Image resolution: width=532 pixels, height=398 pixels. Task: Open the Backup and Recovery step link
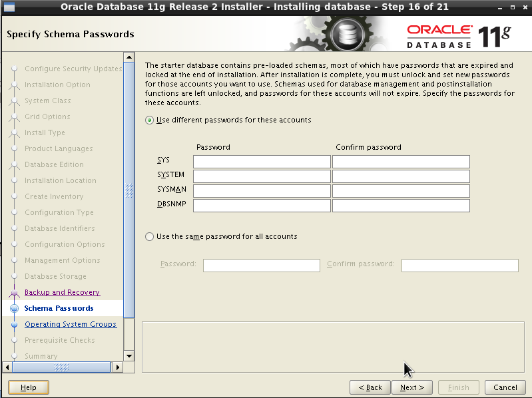pyautogui.click(x=62, y=292)
